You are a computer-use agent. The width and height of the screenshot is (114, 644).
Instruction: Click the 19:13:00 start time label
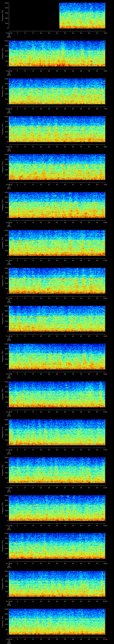pyautogui.click(x=9, y=374)
